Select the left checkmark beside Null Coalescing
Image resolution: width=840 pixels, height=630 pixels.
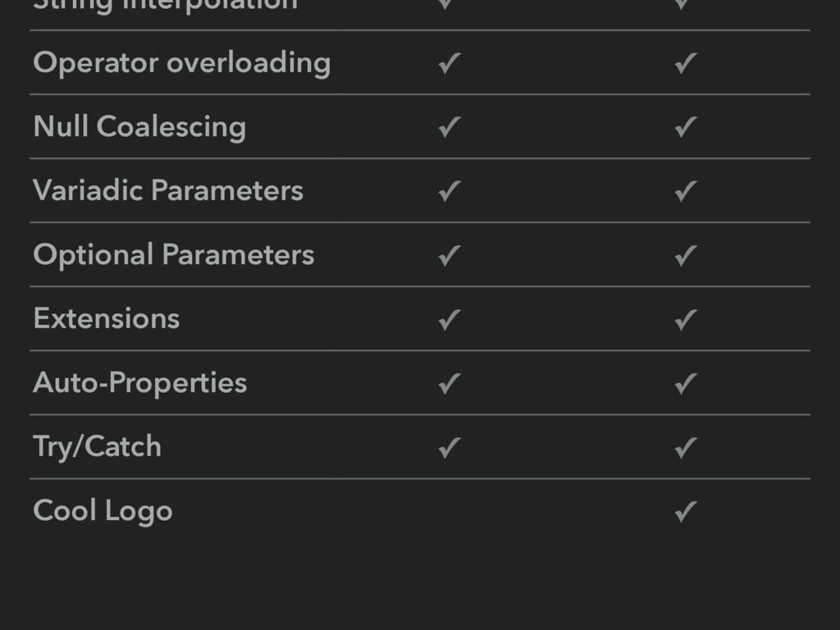pyautogui.click(x=448, y=127)
